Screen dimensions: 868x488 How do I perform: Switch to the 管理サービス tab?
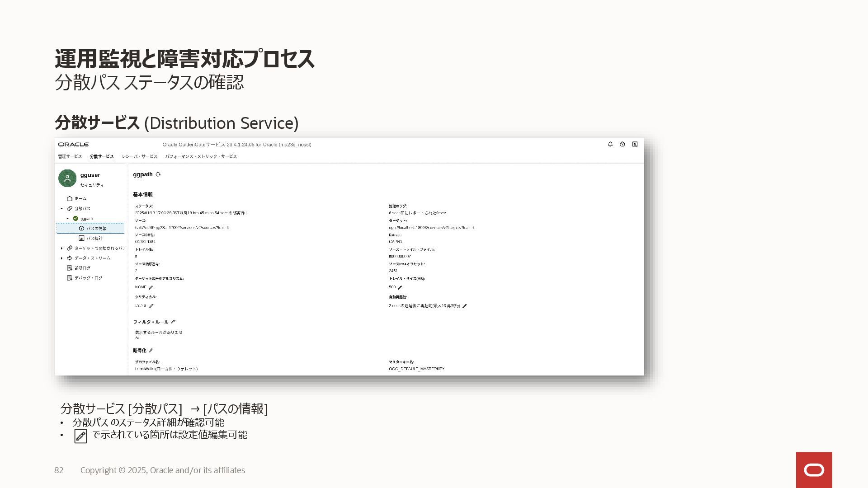[x=70, y=156]
